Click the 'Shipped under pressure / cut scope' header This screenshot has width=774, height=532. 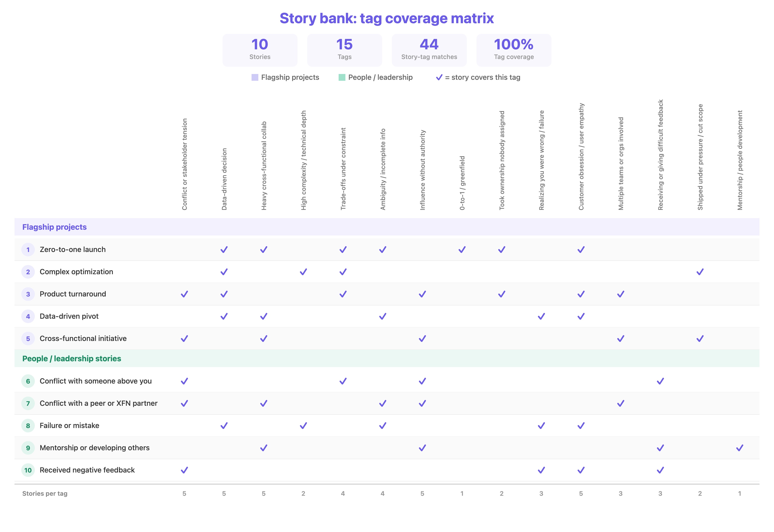point(700,157)
